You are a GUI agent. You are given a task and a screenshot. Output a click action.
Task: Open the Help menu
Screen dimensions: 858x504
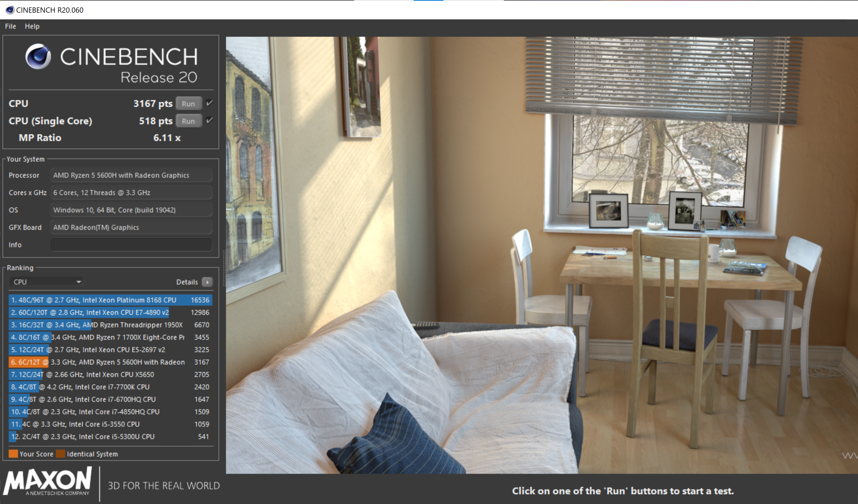click(x=32, y=26)
